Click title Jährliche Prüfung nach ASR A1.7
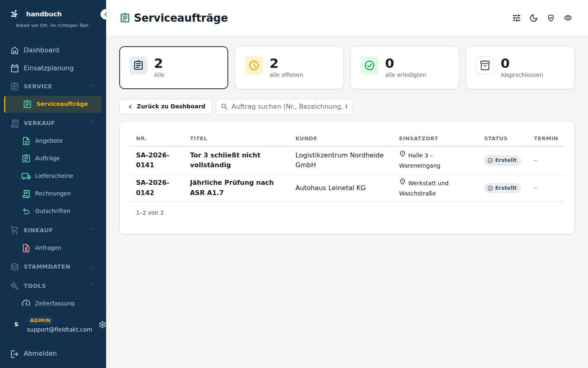The image size is (588, 368). click(232, 188)
